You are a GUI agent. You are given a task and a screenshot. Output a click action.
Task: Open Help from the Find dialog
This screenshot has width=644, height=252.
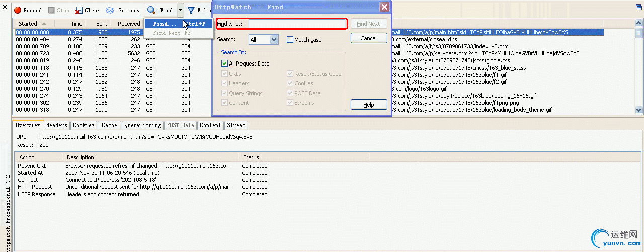[x=369, y=105]
